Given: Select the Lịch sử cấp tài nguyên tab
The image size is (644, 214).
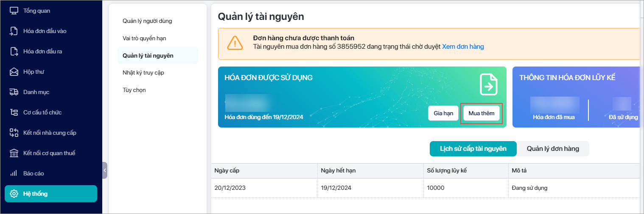Looking at the screenshot, I should pos(473,149).
